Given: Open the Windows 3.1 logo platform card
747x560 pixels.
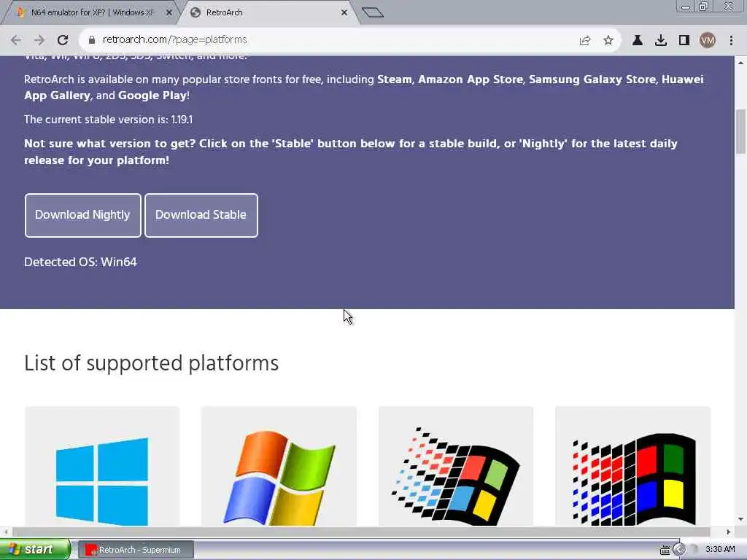Looking at the screenshot, I should pos(632,467).
